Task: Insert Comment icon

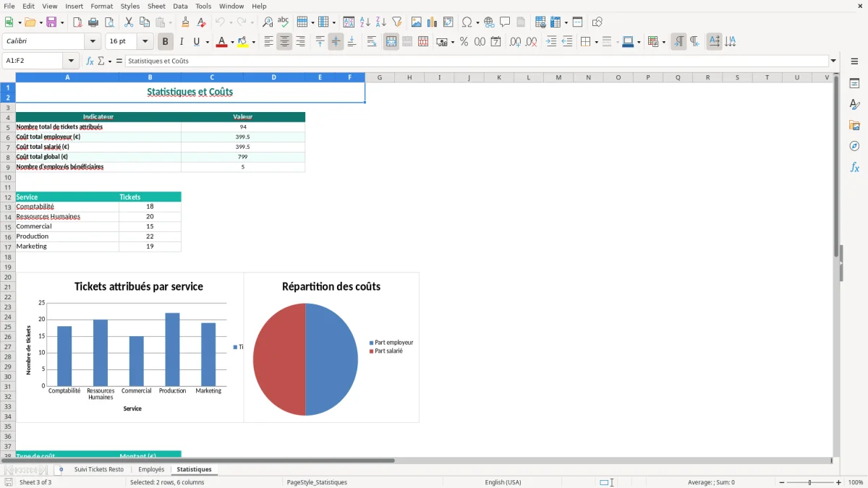Action: coord(506,22)
